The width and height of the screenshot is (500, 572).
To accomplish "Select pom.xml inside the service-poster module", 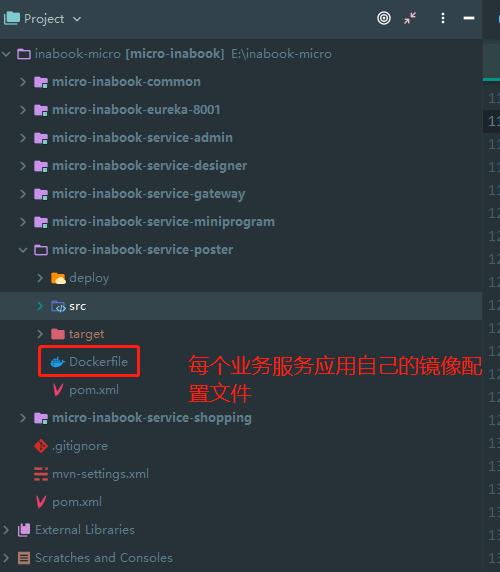I will [94, 390].
